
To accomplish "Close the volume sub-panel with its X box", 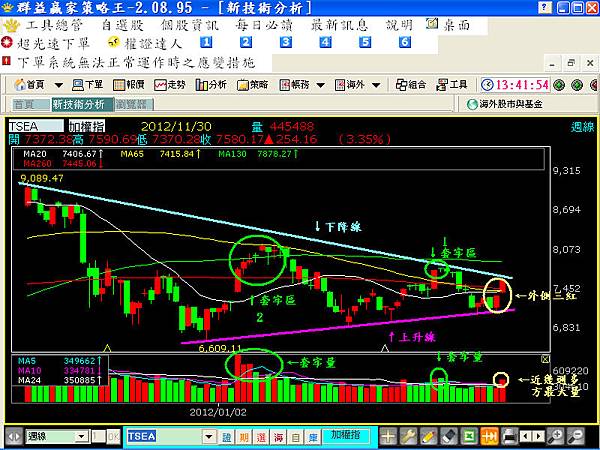I will pos(545,359).
